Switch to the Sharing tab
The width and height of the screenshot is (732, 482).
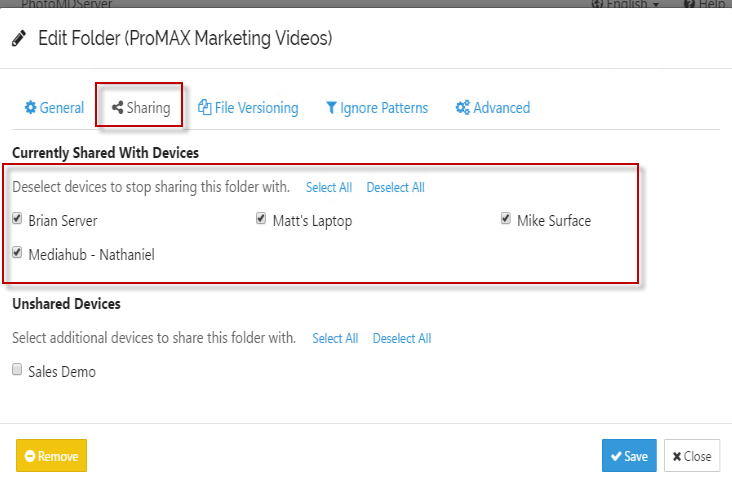[141, 108]
